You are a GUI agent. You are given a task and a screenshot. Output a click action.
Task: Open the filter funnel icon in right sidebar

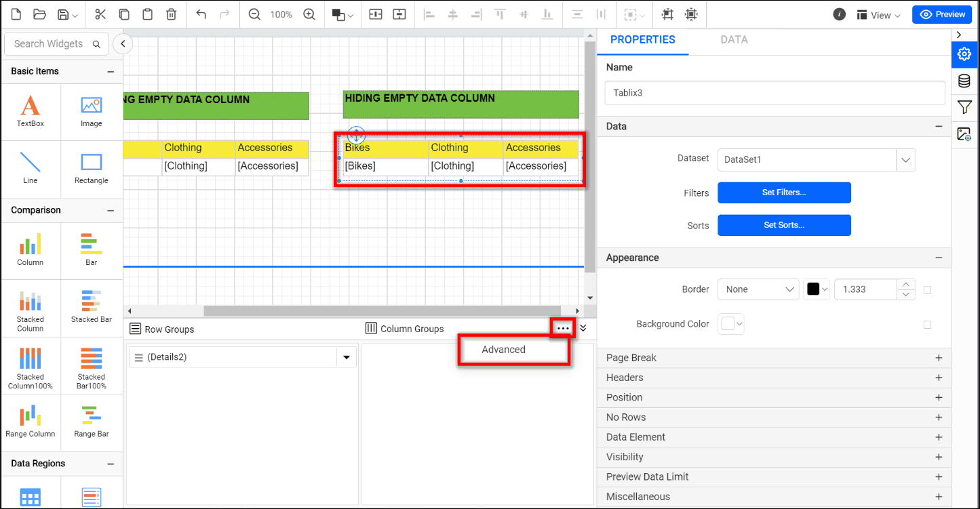[964, 107]
